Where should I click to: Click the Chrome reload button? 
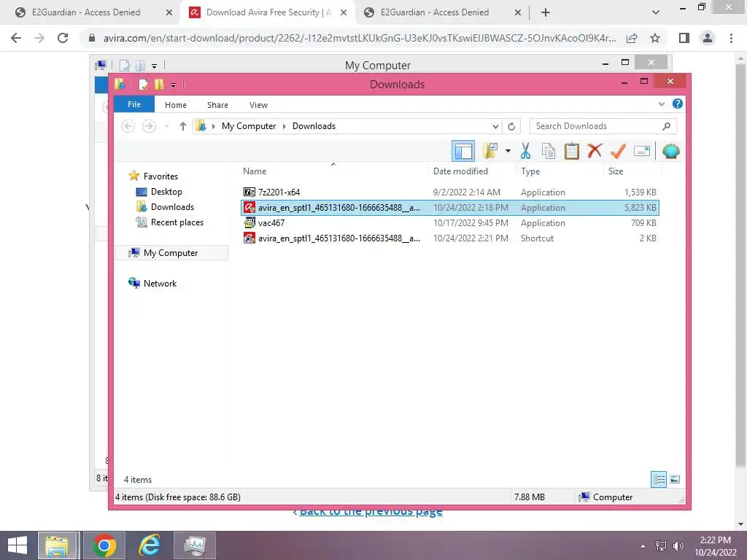pos(63,38)
